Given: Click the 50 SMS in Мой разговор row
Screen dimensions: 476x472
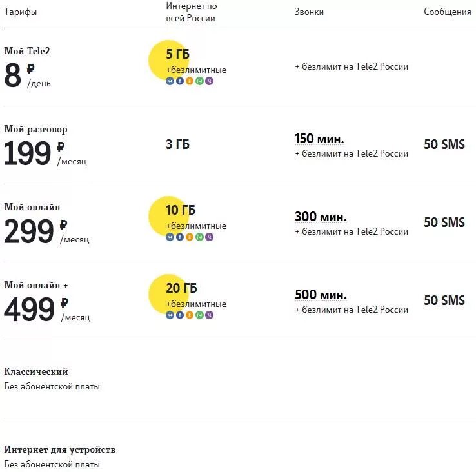Looking at the screenshot, I should (444, 144).
